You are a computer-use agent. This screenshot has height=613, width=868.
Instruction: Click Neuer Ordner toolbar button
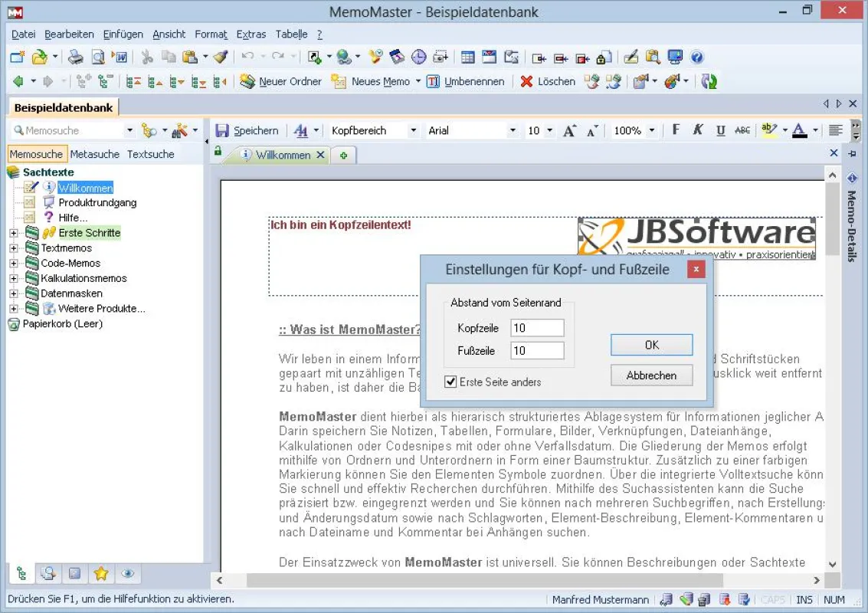[281, 81]
